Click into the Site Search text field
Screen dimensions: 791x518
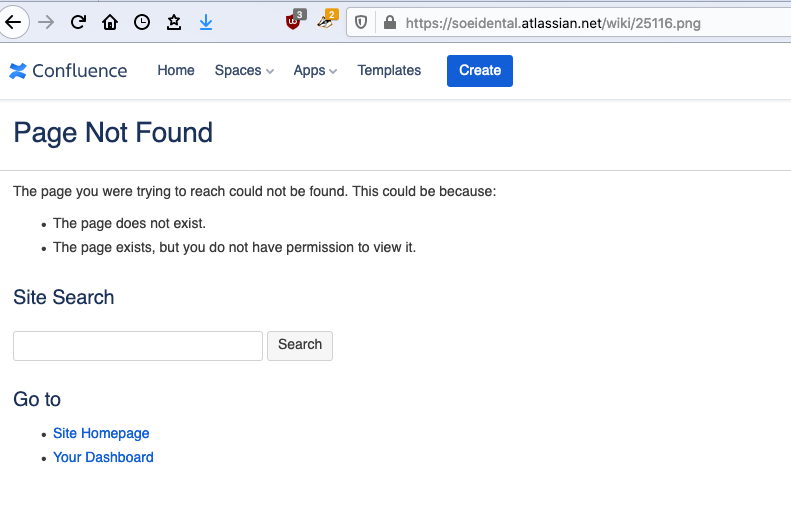click(x=138, y=346)
